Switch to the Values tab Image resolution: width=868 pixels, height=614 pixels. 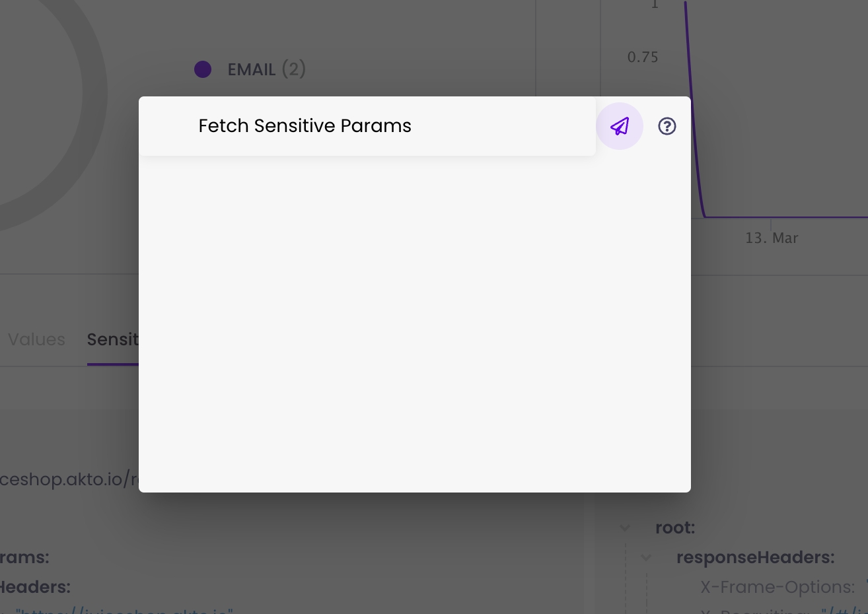(x=36, y=339)
